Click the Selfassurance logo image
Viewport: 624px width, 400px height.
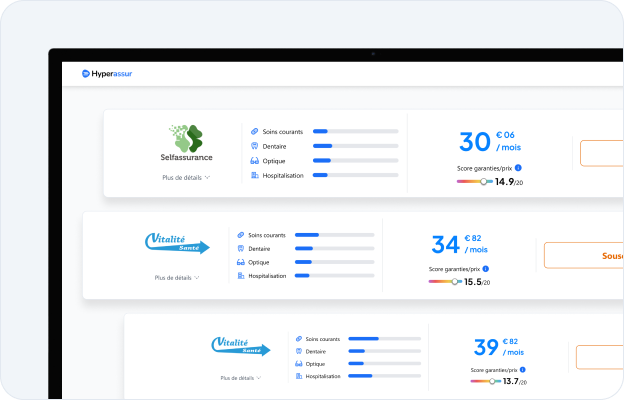click(x=186, y=139)
